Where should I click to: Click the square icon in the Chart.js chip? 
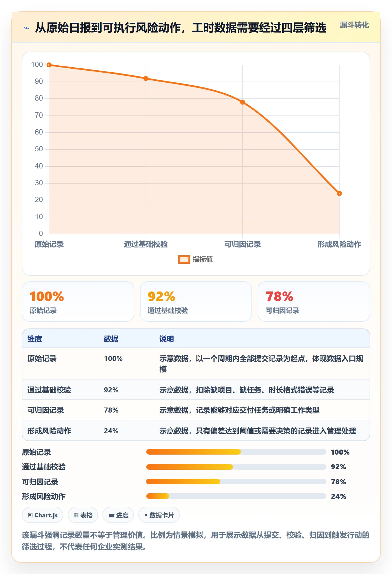coord(30,515)
